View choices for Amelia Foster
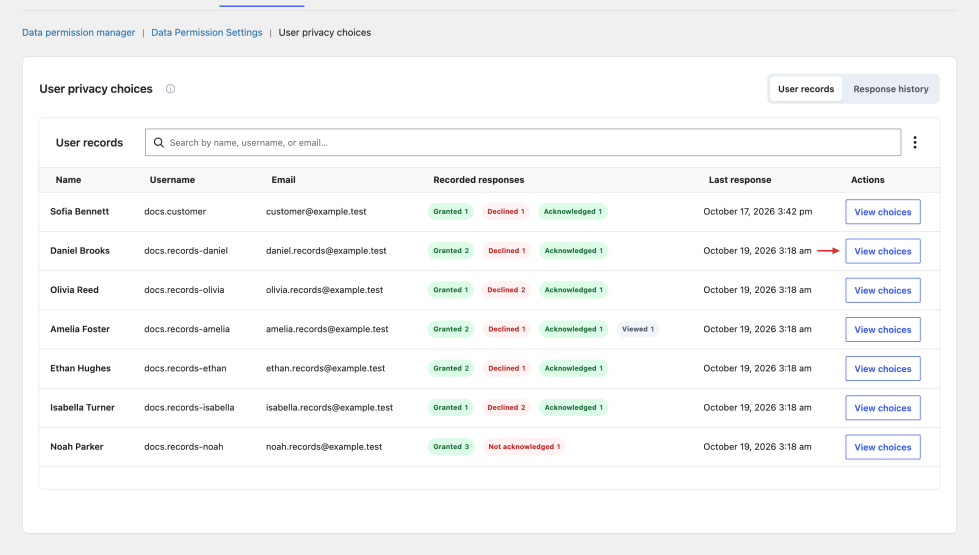This screenshot has height=555, width=979. (x=882, y=330)
